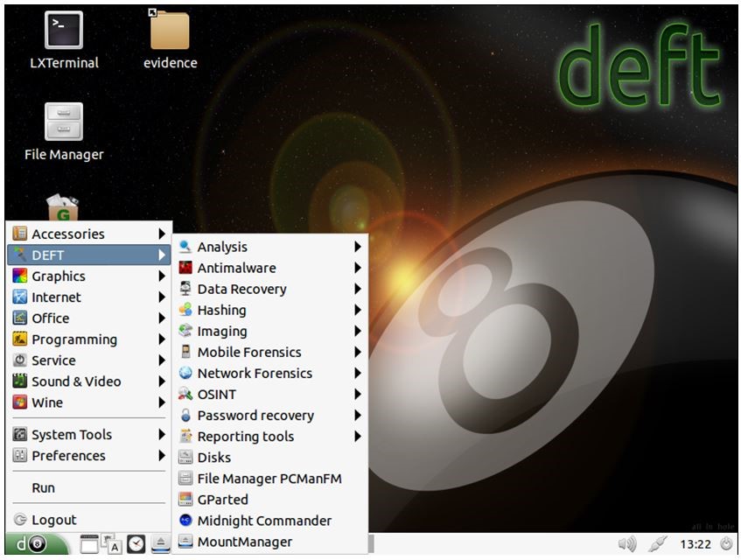The width and height of the screenshot is (741, 560).
Task: Click the Wine category icon
Action: coord(20,402)
